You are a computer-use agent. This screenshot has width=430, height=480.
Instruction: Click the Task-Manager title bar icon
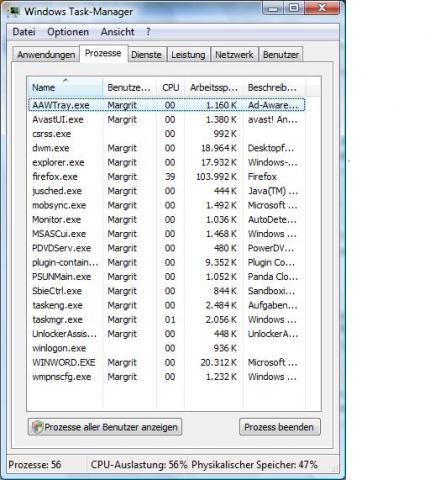click(x=14, y=11)
